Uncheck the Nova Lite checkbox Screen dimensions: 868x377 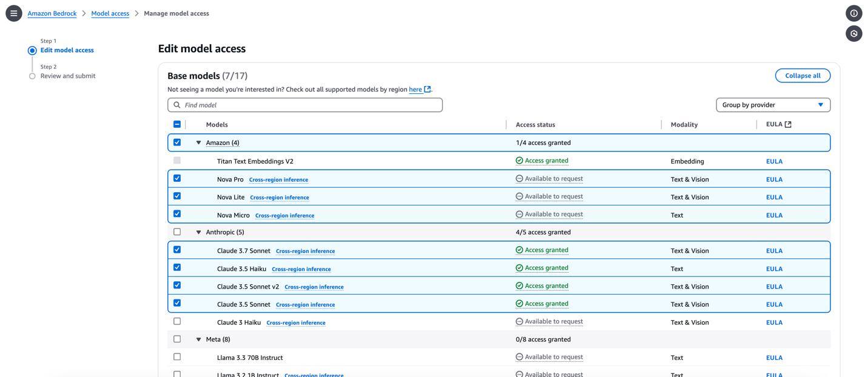pos(177,196)
